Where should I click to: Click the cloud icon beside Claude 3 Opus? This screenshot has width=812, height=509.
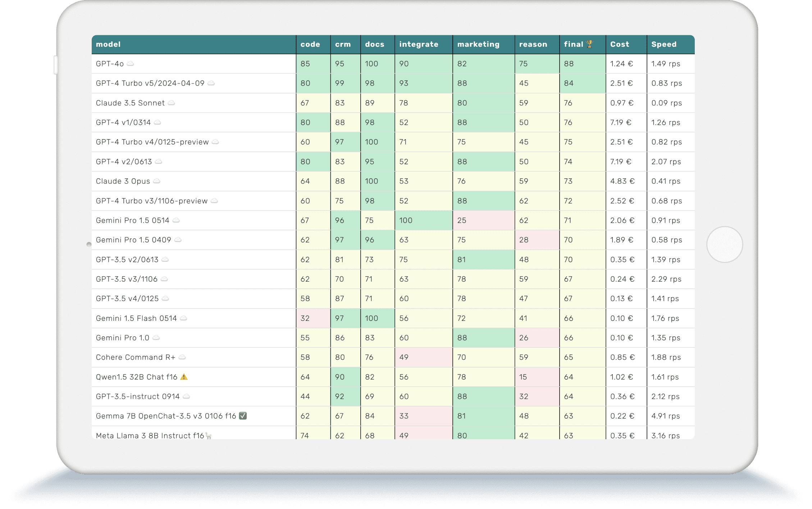[x=156, y=181]
